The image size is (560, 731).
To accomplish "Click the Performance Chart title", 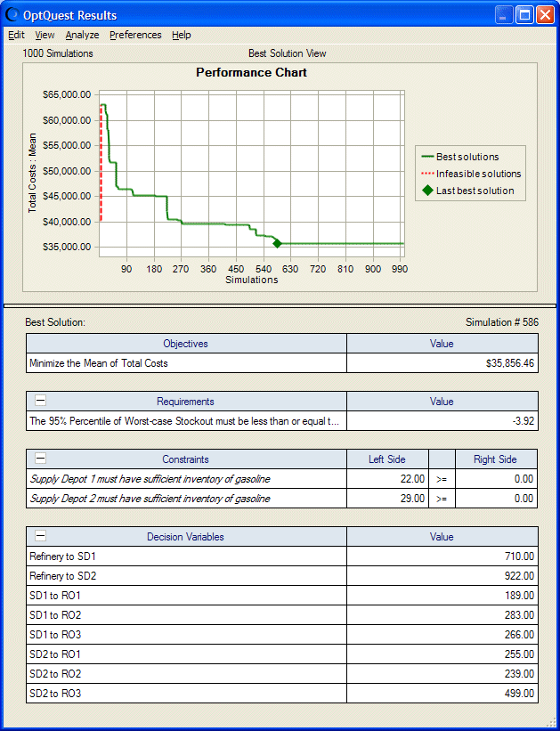I will 251,73.
